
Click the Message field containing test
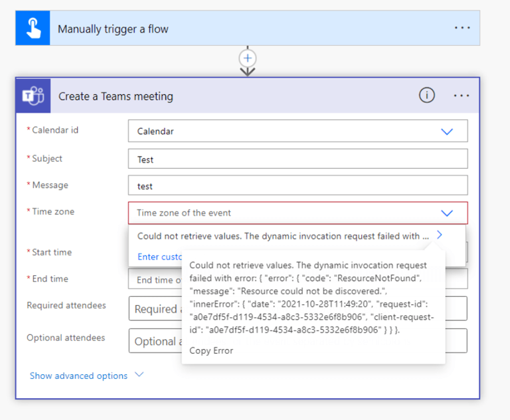coord(298,185)
